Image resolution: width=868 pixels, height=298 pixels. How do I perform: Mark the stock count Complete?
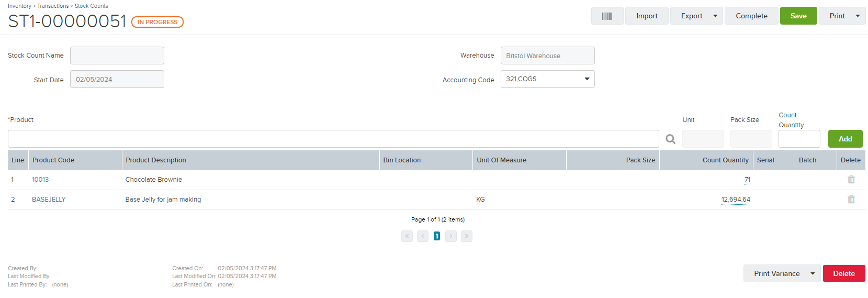click(x=751, y=16)
